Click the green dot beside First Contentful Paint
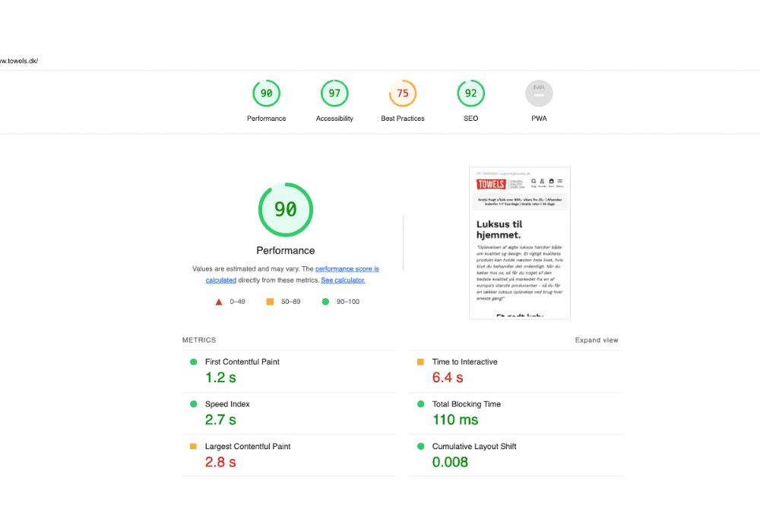The image size is (760, 532). [x=193, y=362]
